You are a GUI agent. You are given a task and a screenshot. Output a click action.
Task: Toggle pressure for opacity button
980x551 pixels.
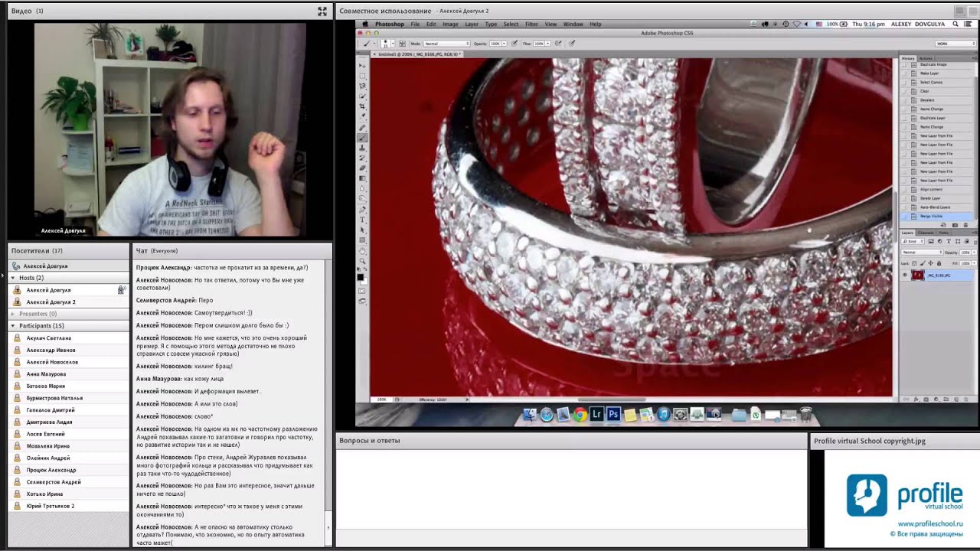click(x=514, y=44)
